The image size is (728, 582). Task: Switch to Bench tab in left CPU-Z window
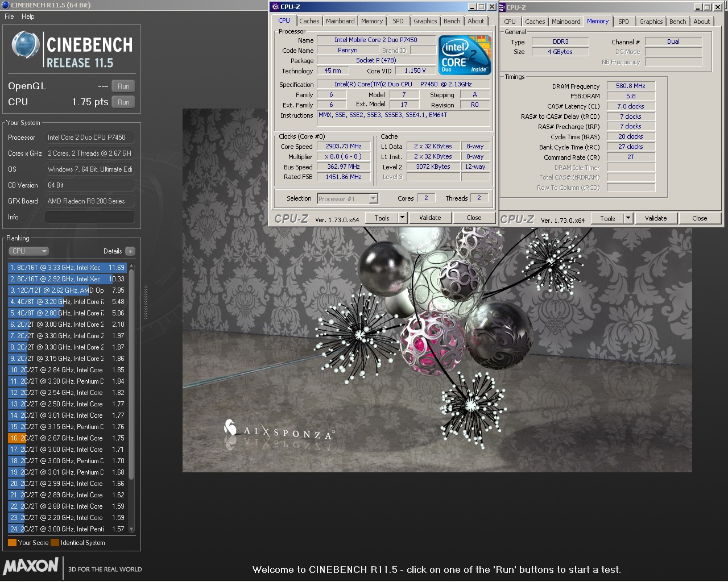pos(452,21)
